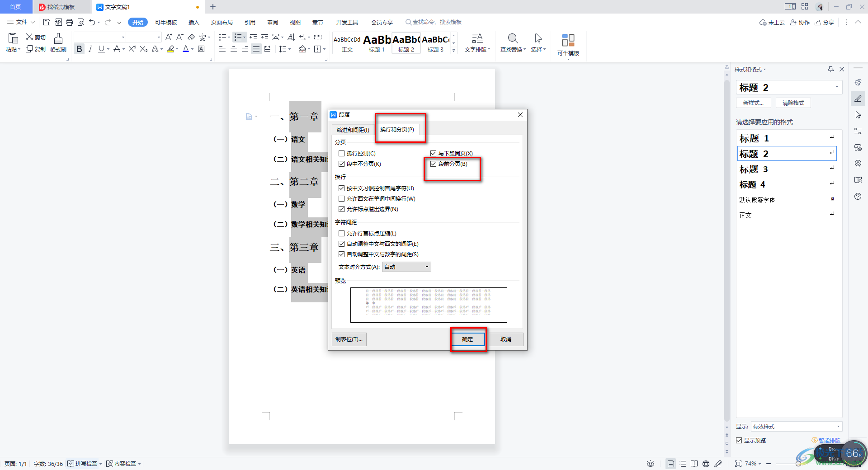Screen dimensions: 868x470
Task: Open the Text Layout (文字排版) tool
Action: click(x=477, y=43)
